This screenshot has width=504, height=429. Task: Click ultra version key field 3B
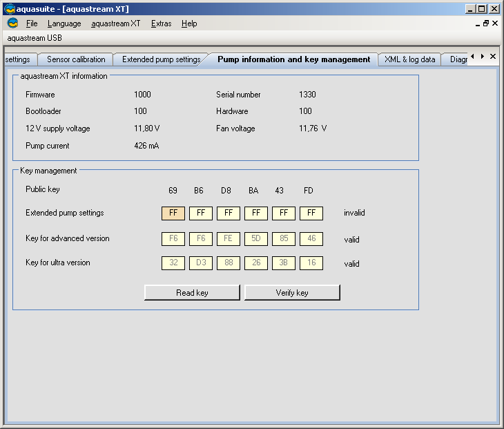click(x=284, y=263)
